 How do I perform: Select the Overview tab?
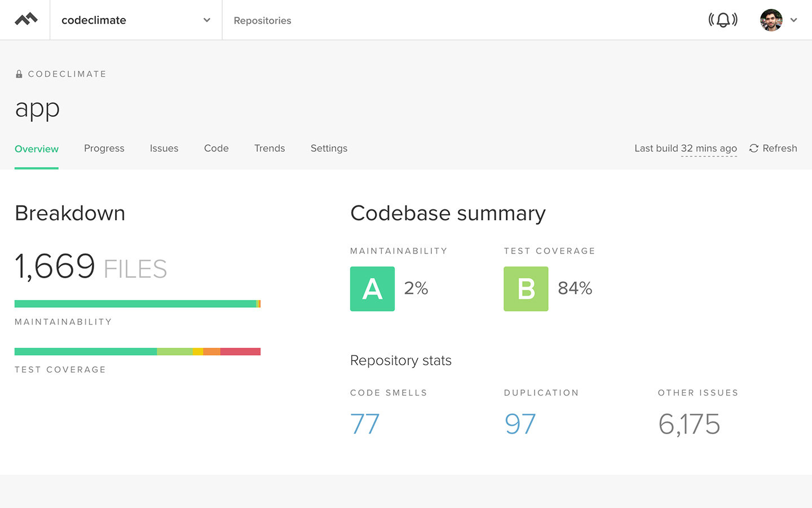point(37,149)
